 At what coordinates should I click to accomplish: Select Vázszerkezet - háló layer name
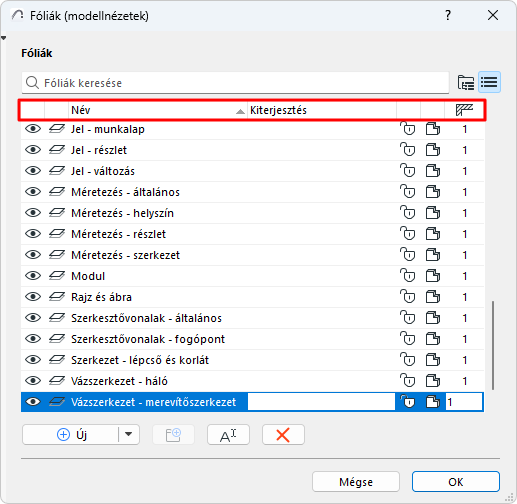119,381
